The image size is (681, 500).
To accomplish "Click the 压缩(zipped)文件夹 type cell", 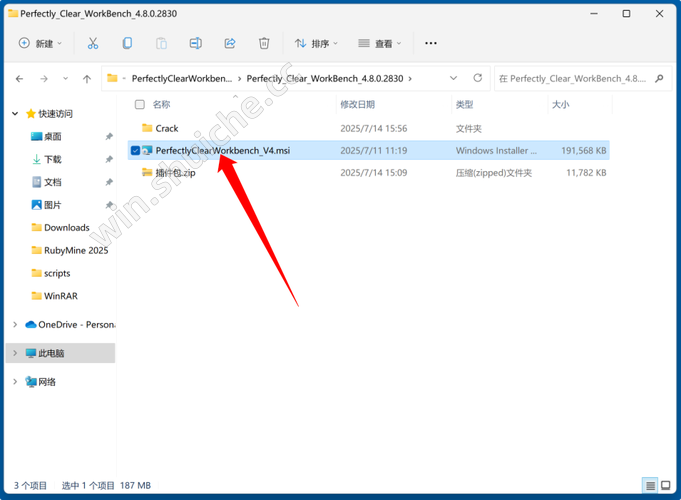I will coord(494,173).
